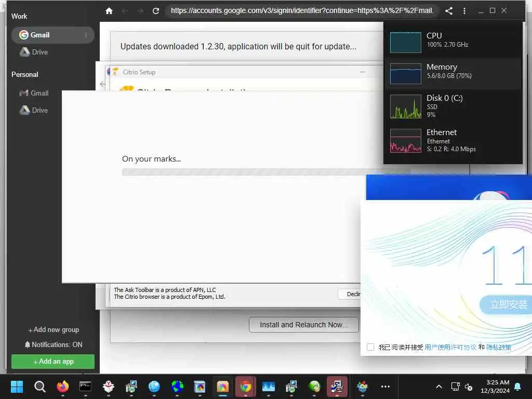Click the Ask Toolbar product notice text
The height and width of the screenshot is (399, 532).
click(x=165, y=290)
